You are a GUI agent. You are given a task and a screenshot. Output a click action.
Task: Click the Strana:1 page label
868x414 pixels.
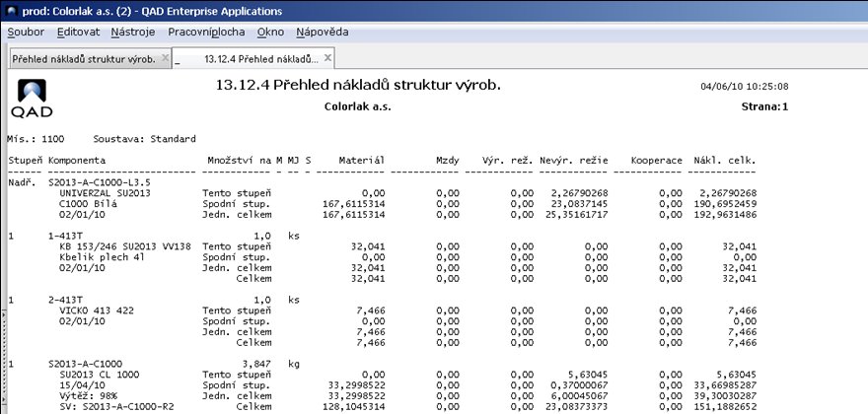click(764, 106)
